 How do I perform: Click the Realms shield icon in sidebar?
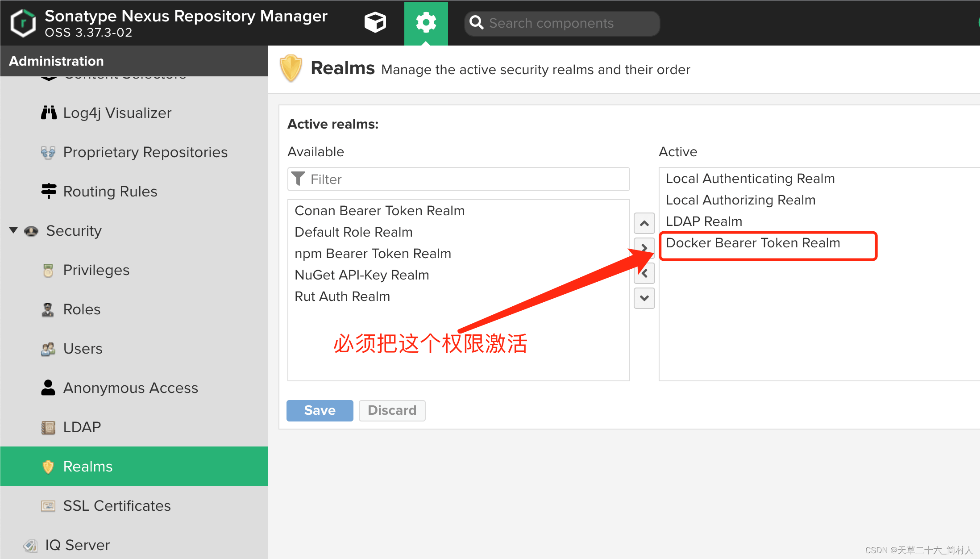(x=48, y=467)
